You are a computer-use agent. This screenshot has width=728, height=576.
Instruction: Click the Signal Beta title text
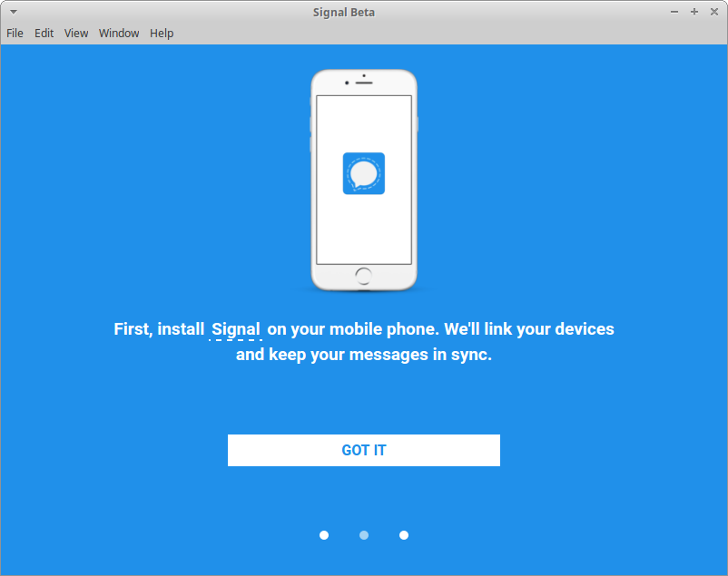344,12
